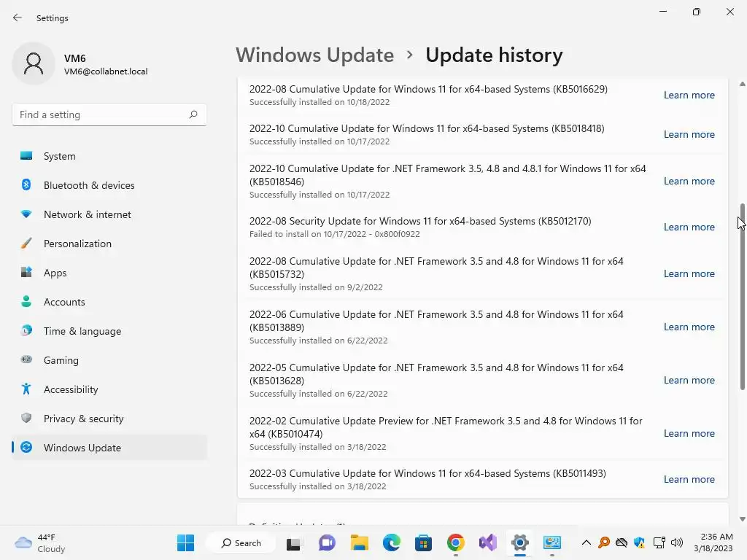Click Windows Update breadcrumb link
This screenshot has width=747, height=560.
point(315,55)
